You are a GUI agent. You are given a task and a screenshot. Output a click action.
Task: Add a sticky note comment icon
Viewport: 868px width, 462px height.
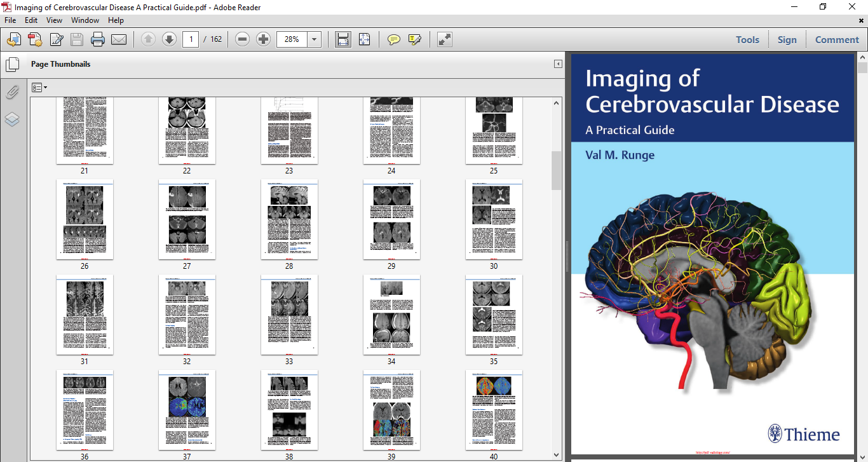tap(394, 39)
